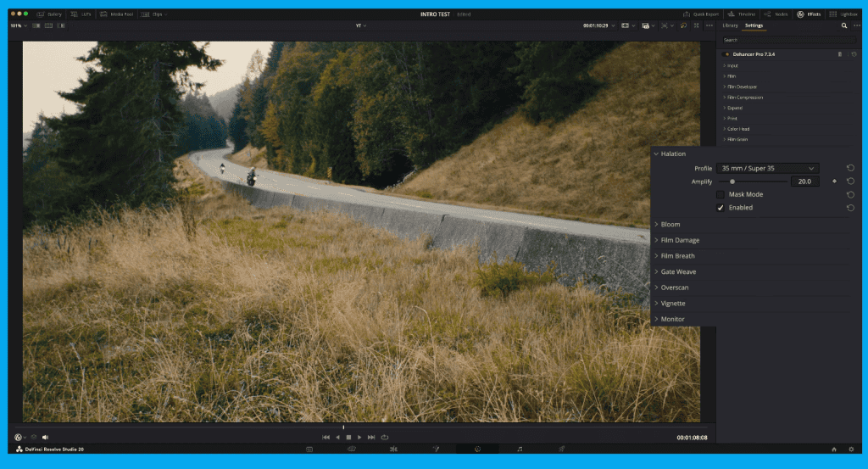Uncheck the Halation Enabled checkbox

click(721, 208)
